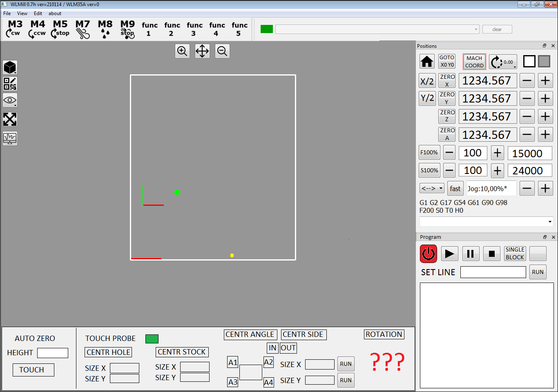The height and width of the screenshot is (392, 558).
Task: Jog X axis in minus direction
Action: coord(527,81)
